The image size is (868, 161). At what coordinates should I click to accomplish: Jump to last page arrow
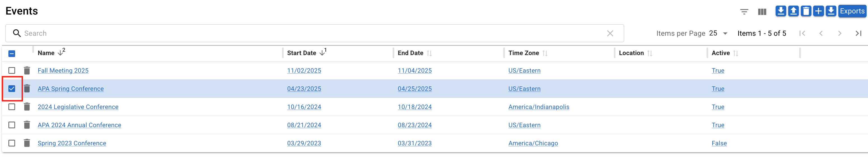click(858, 33)
